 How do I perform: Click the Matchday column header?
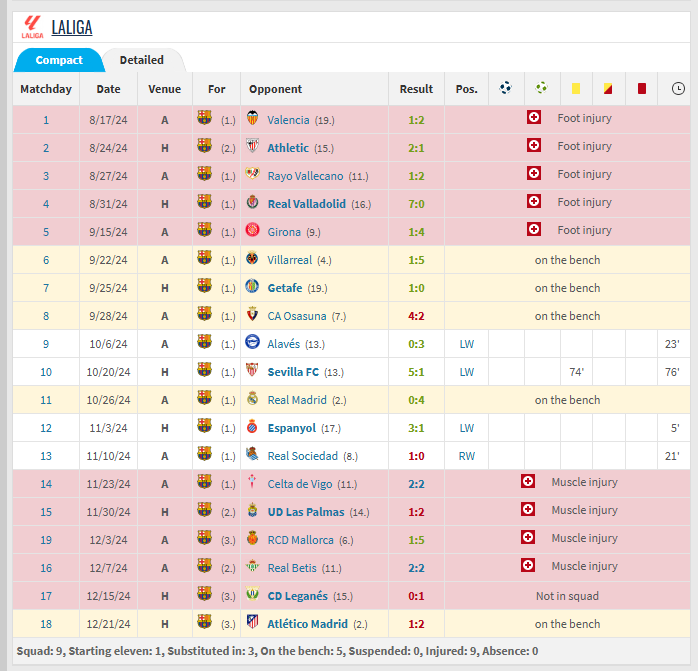click(46, 89)
